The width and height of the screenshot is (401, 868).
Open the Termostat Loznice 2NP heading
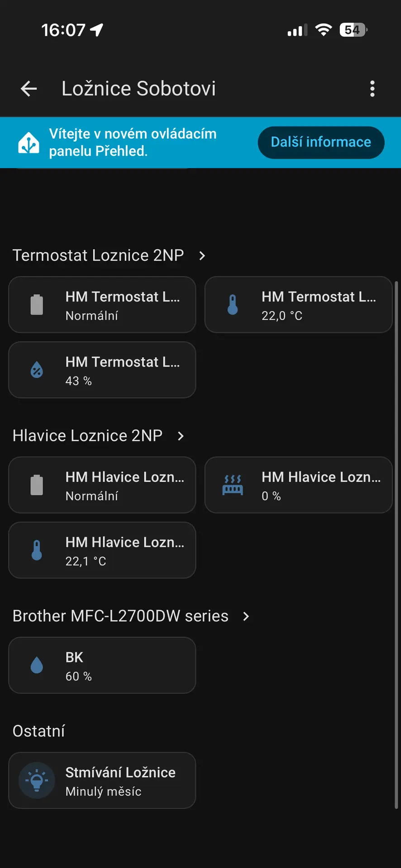click(98, 255)
